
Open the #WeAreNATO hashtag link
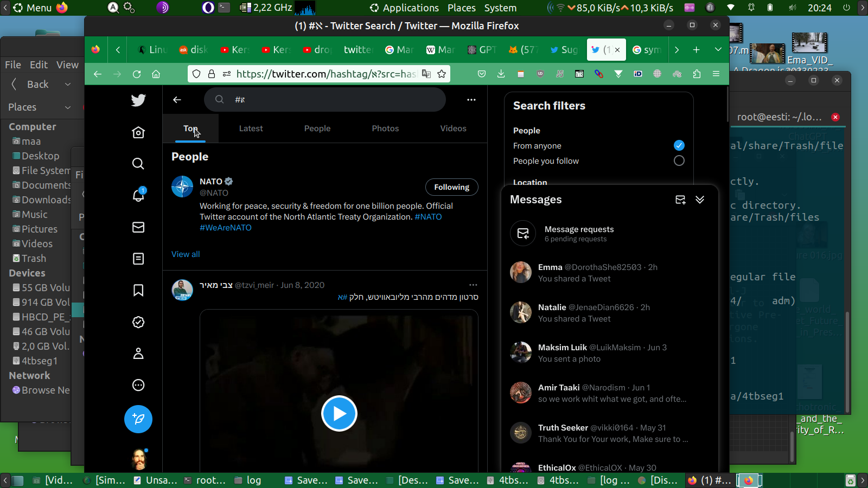click(x=226, y=228)
